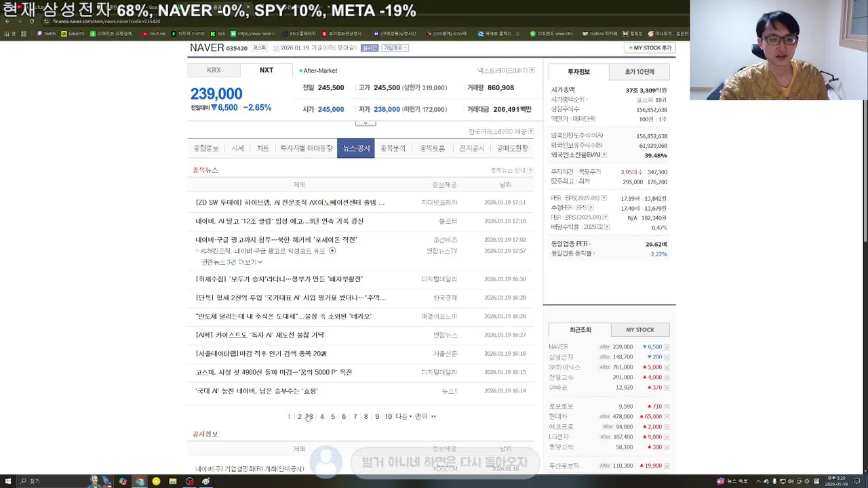
Task: Open 전자공시 tab
Action: [472, 148]
